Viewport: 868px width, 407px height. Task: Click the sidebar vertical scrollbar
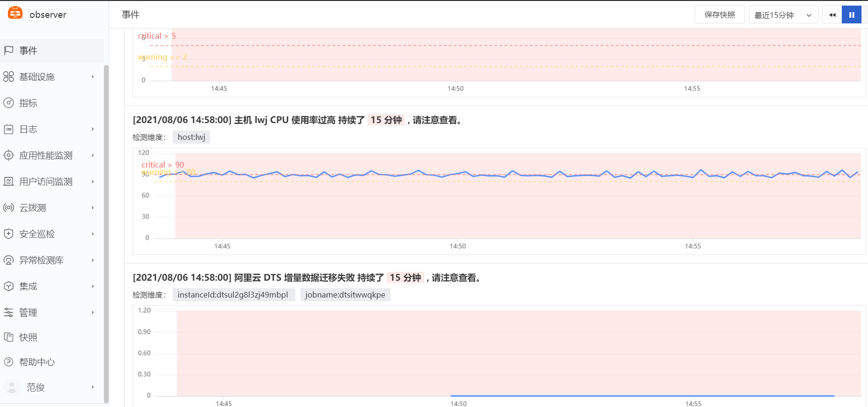coord(106,234)
